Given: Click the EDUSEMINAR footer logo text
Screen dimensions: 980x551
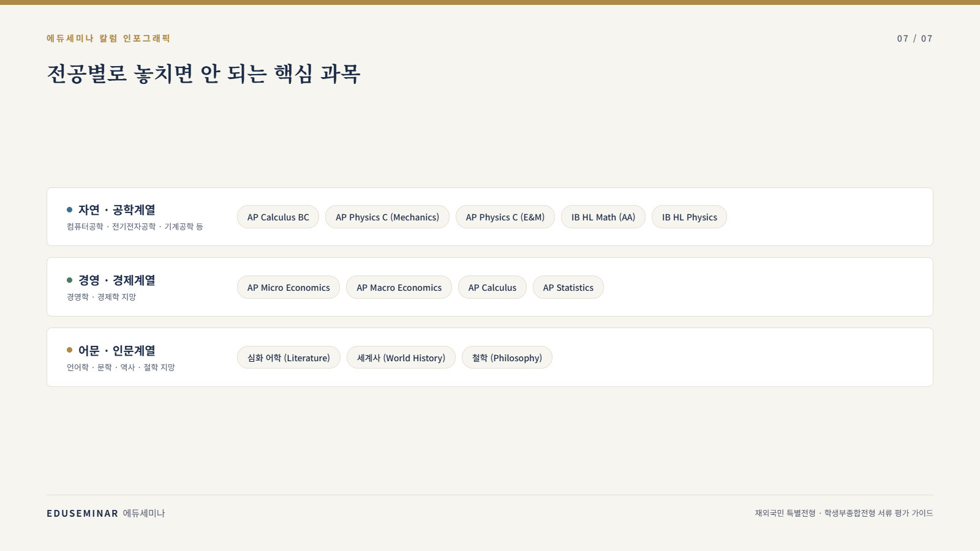Looking at the screenshot, I should click(x=83, y=513).
